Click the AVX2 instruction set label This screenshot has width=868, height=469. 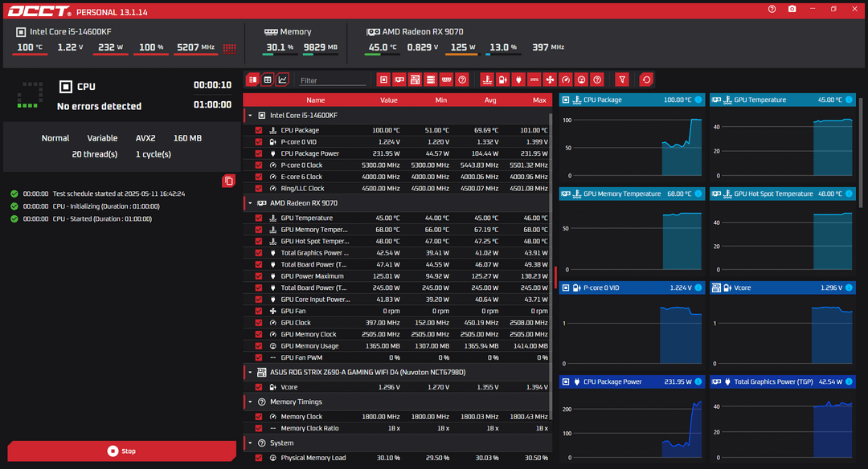click(145, 138)
